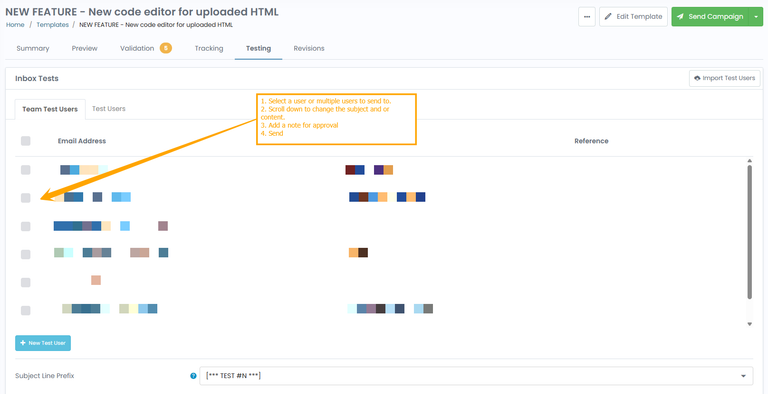Image resolution: width=768 pixels, height=394 pixels.
Task: Click scrollbar down arrow of user list
Action: 749,324
